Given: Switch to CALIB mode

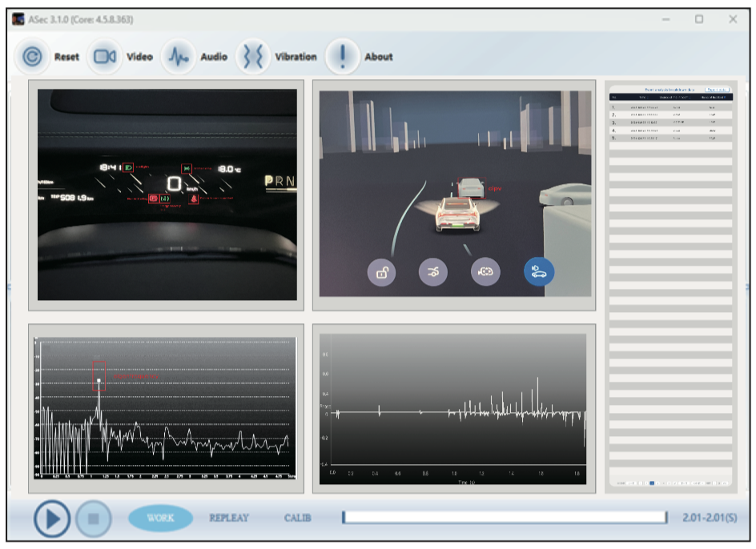Looking at the screenshot, I should 297,518.
